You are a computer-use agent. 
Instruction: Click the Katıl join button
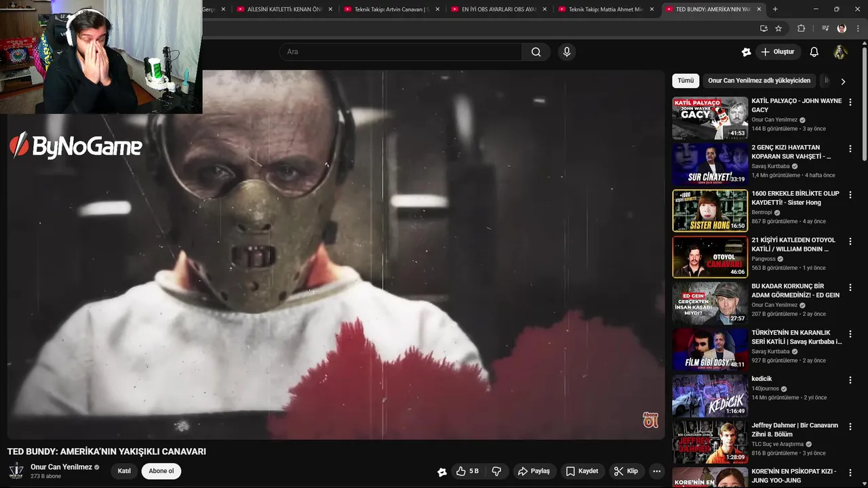point(124,471)
